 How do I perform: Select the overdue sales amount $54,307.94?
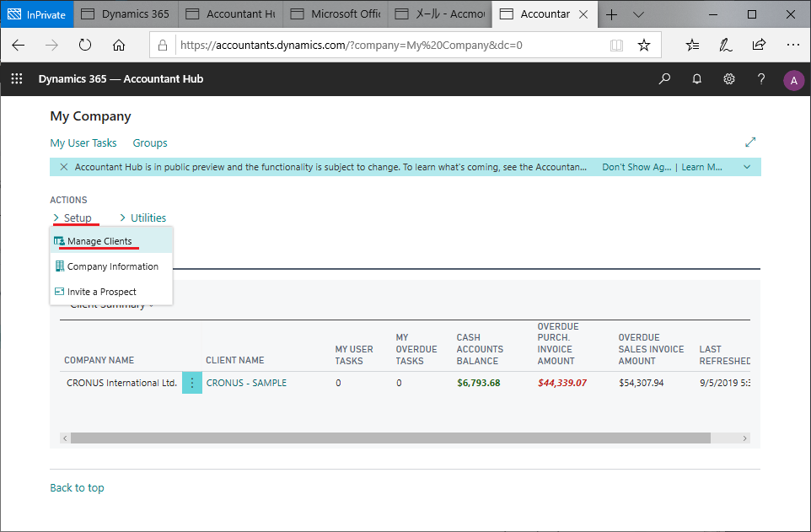coord(642,383)
